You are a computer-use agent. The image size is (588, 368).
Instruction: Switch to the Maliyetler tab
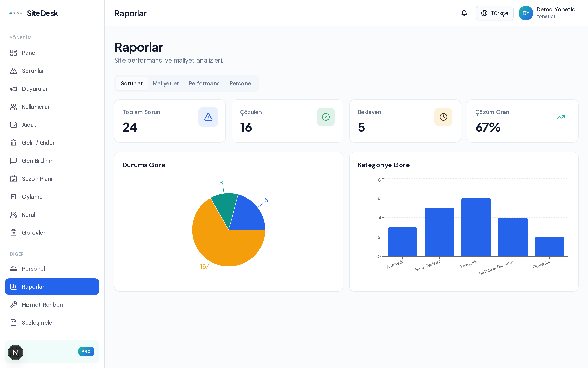coord(166,83)
